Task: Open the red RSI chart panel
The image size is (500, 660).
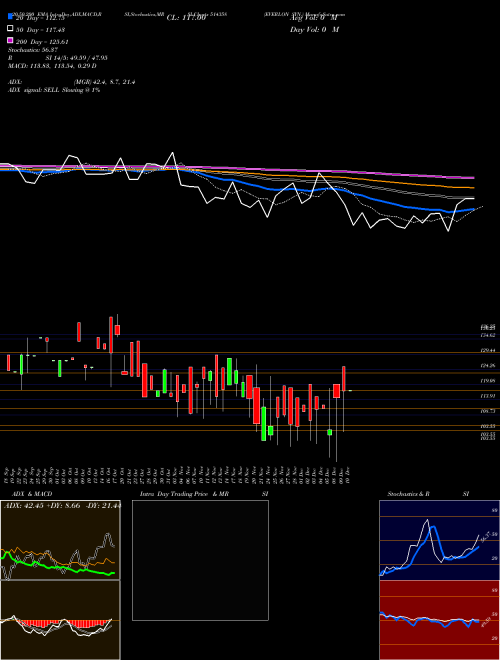Action: (439, 620)
